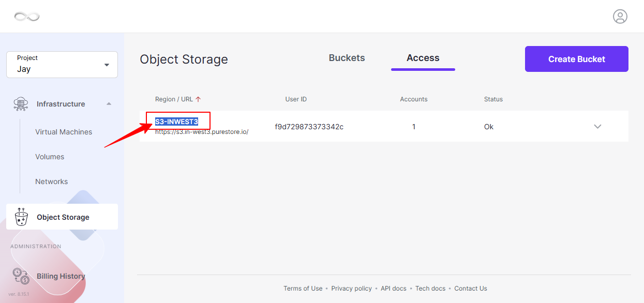Image resolution: width=644 pixels, height=303 pixels.
Task: Open the Contact Us link
Action: (471, 289)
